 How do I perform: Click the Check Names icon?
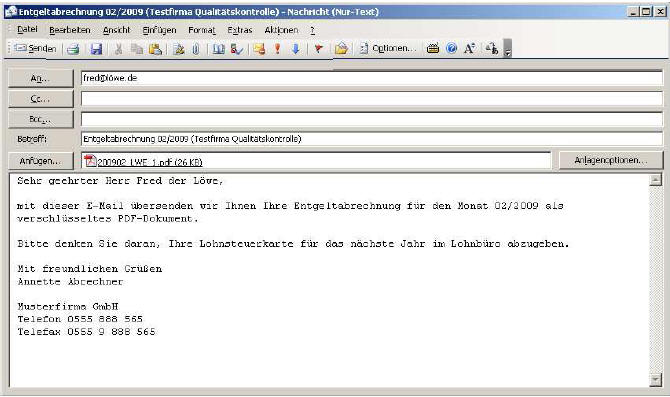[x=237, y=49]
